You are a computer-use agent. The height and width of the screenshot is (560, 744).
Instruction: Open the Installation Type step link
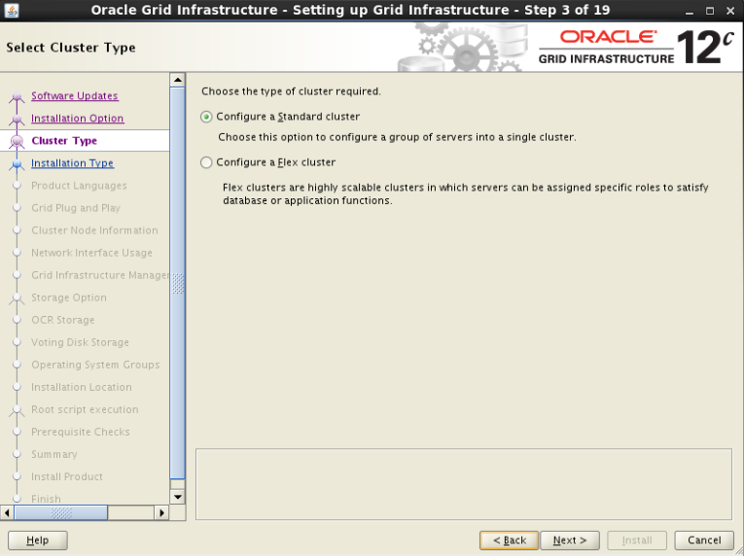72,163
